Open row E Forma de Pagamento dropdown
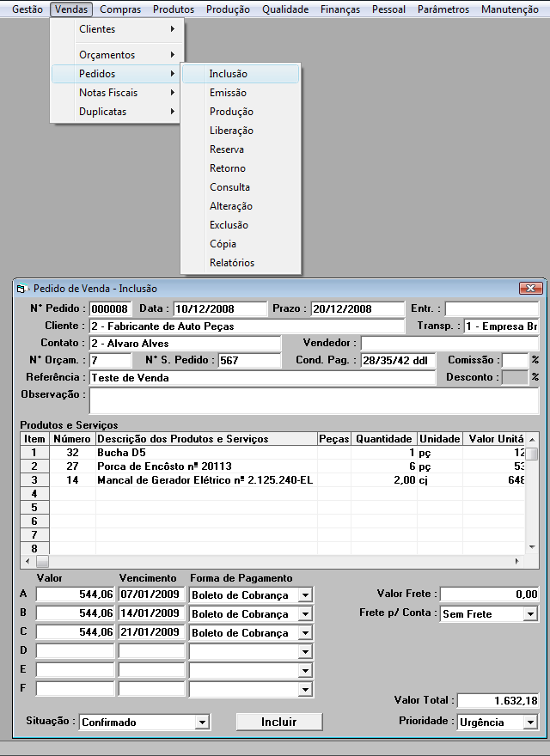Image resolution: width=550 pixels, height=756 pixels. pos(305,671)
